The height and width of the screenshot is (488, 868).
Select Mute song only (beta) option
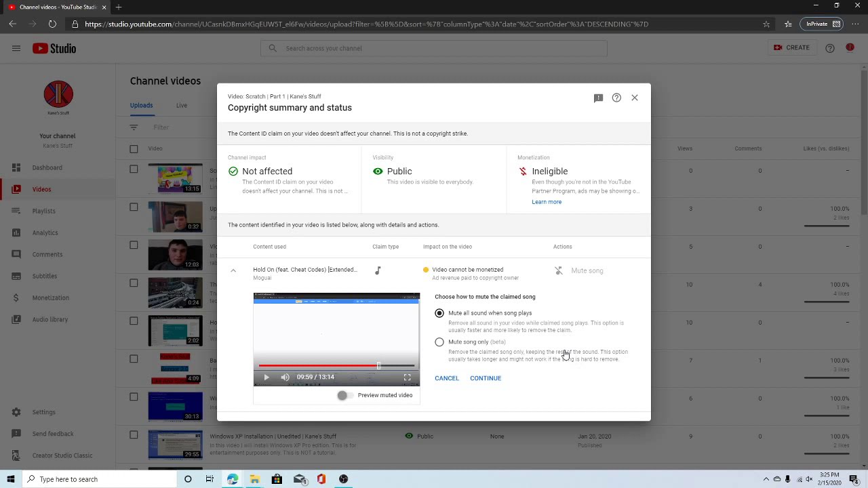coord(439,342)
